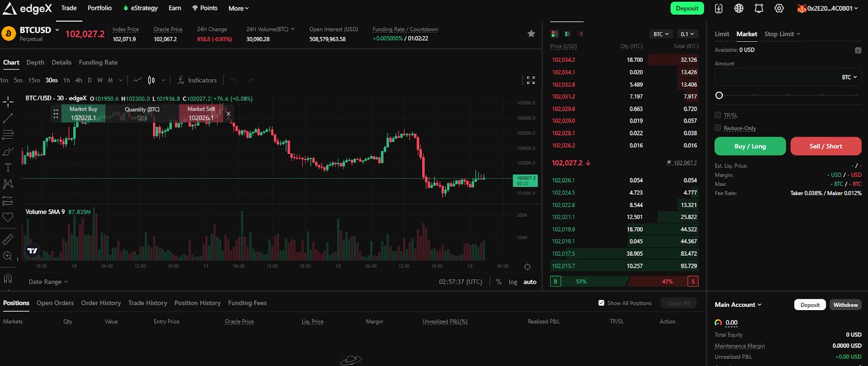Click the TradingView logo on chart
868x366 pixels.
33,251
